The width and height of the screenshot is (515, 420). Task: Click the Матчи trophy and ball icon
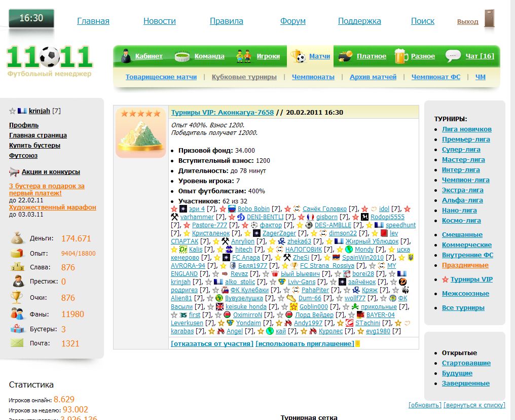[298, 56]
